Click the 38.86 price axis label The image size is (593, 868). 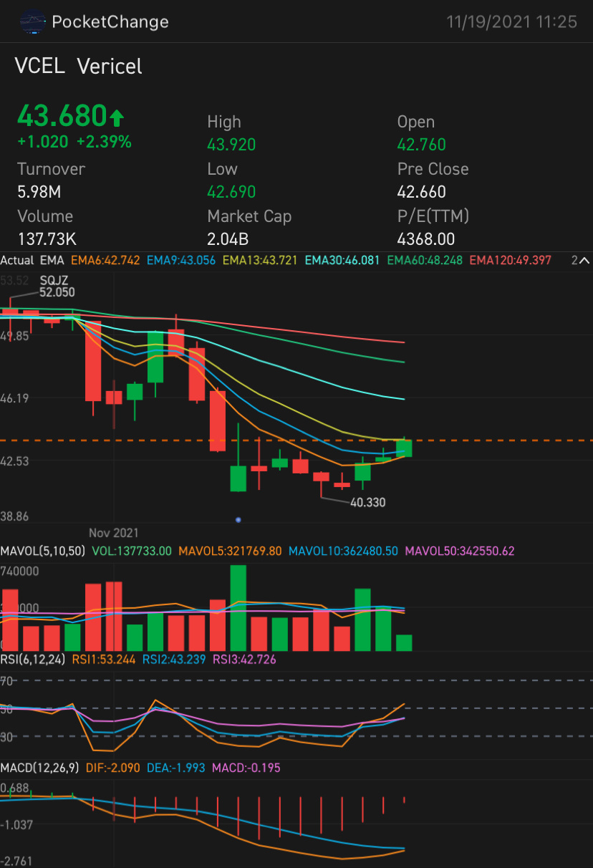[14, 516]
